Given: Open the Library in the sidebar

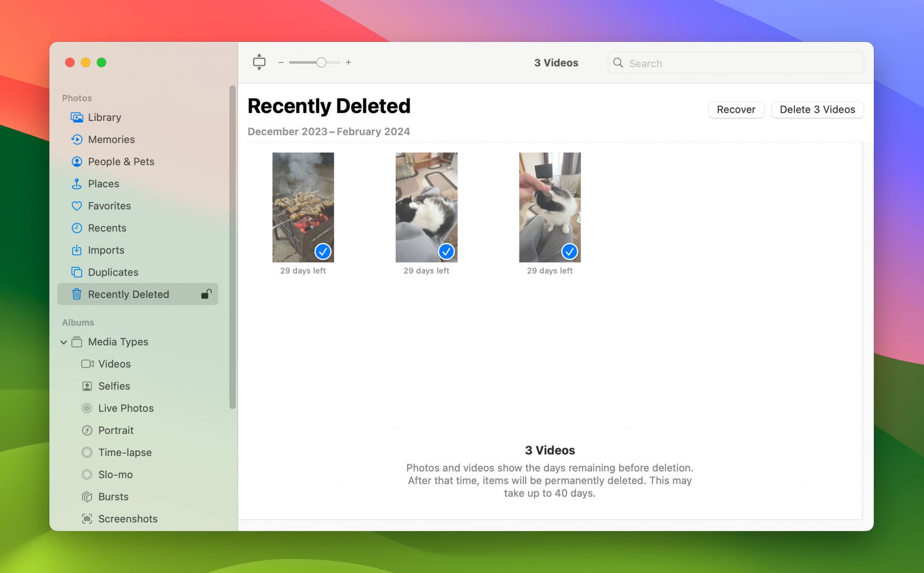Looking at the screenshot, I should [104, 117].
